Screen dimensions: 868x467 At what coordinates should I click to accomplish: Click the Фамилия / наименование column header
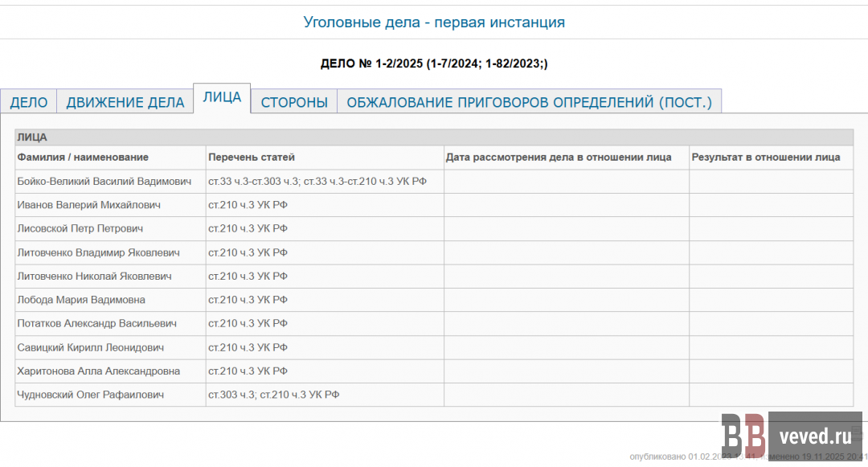click(x=83, y=158)
